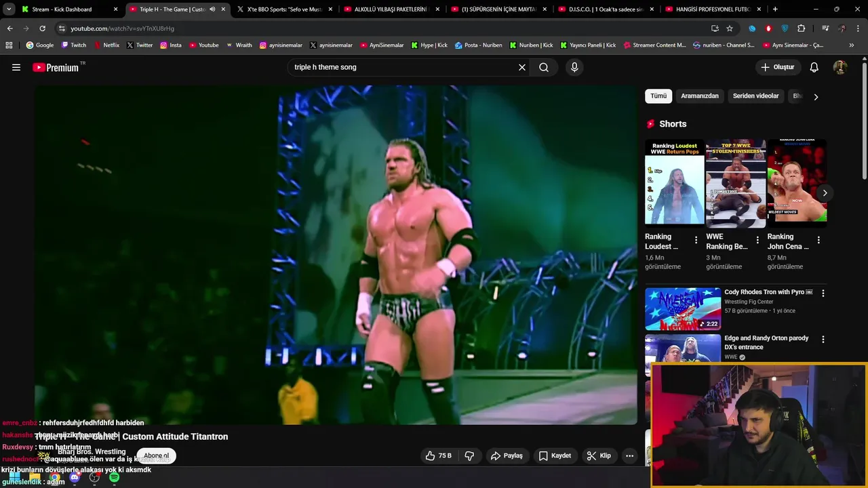This screenshot has width=868, height=488.
Task: Open YouTube account avatar menu
Action: 840,67
